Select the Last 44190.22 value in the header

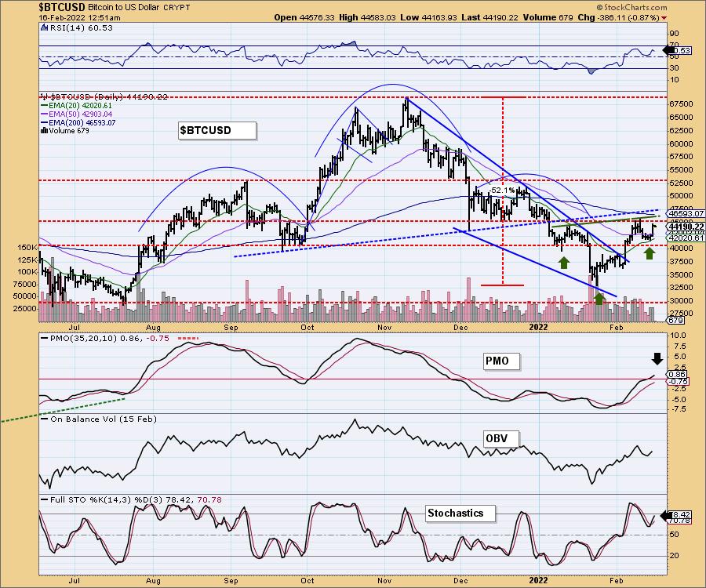tap(489, 17)
